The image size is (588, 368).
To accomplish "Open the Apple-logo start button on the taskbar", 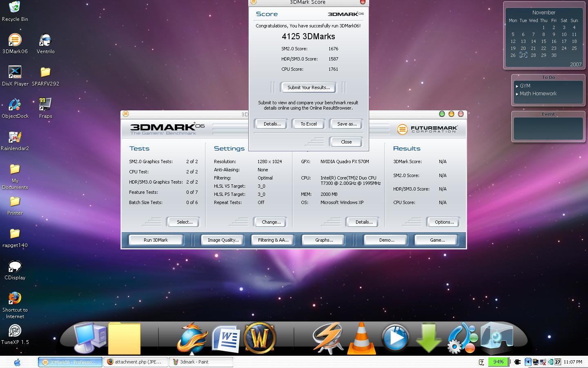I will pyautogui.click(x=17, y=362).
